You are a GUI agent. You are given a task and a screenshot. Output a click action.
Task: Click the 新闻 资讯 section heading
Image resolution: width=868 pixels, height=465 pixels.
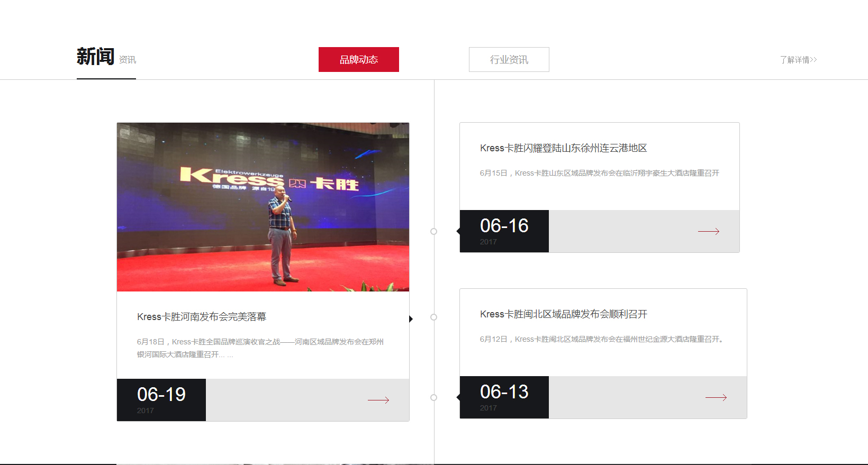pyautogui.click(x=106, y=57)
